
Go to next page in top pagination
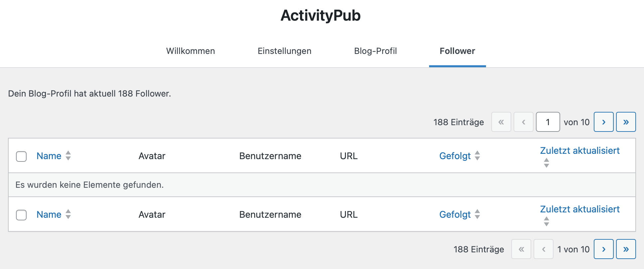[x=603, y=122]
